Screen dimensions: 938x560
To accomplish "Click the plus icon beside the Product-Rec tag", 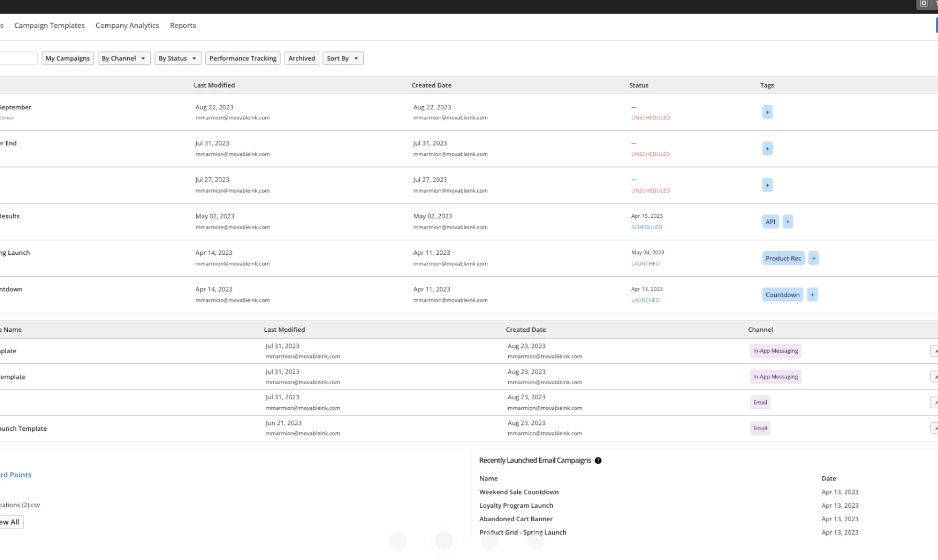I will [x=813, y=258].
